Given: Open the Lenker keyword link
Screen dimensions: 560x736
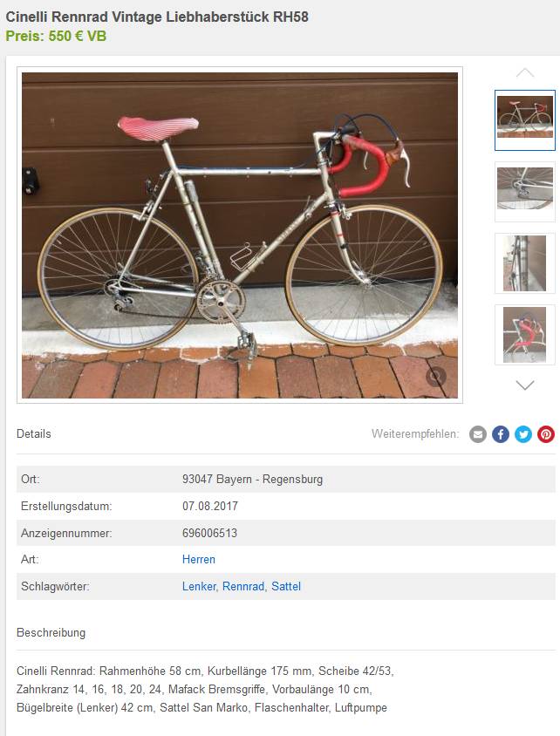Looking at the screenshot, I should pos(199,586).
